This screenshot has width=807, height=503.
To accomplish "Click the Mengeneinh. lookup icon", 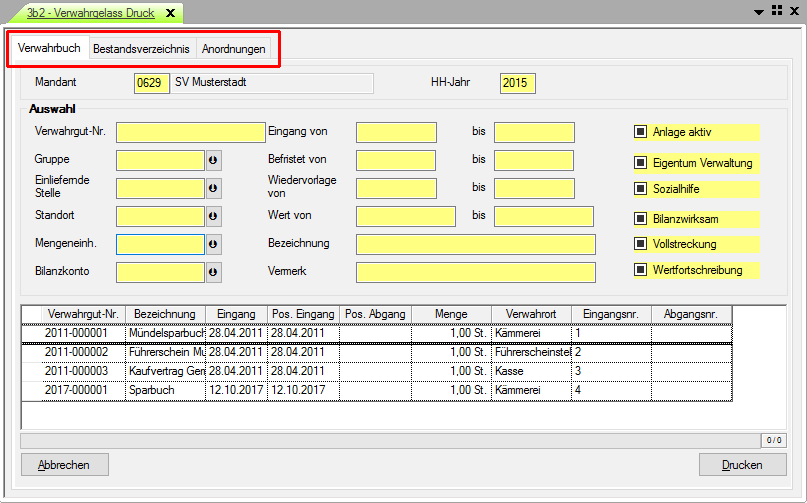I will click(213, 244).
